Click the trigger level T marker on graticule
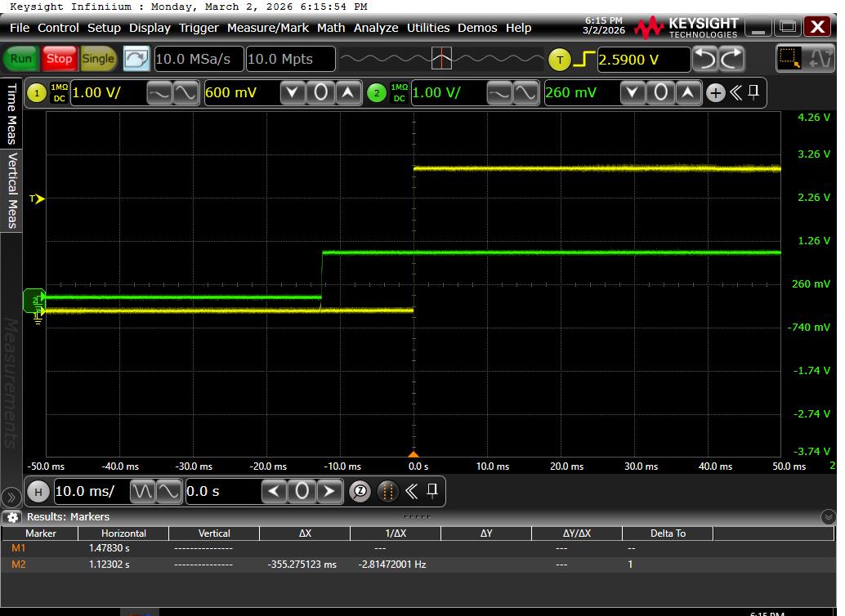 pyautogui.click(x=37, y=199)
